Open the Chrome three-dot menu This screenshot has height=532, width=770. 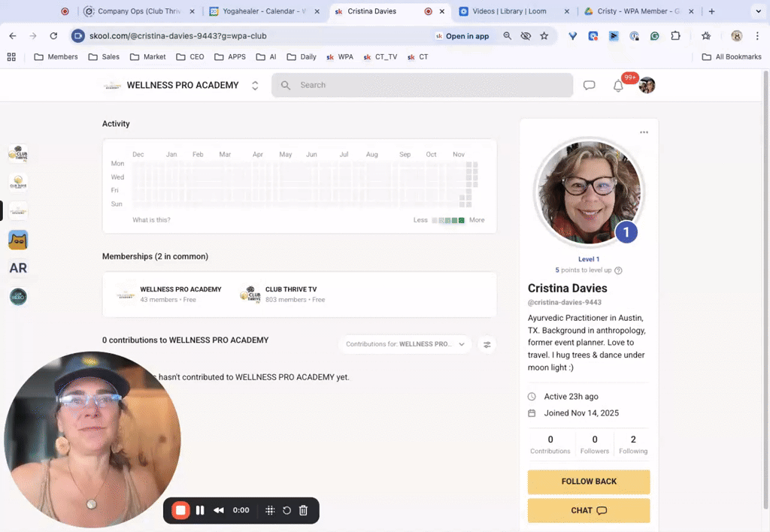click(758, 36)
